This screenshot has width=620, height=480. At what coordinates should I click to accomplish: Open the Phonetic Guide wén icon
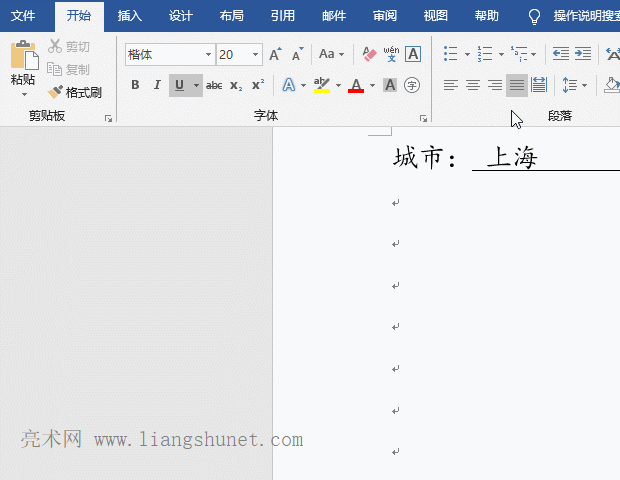click(391, 54)
